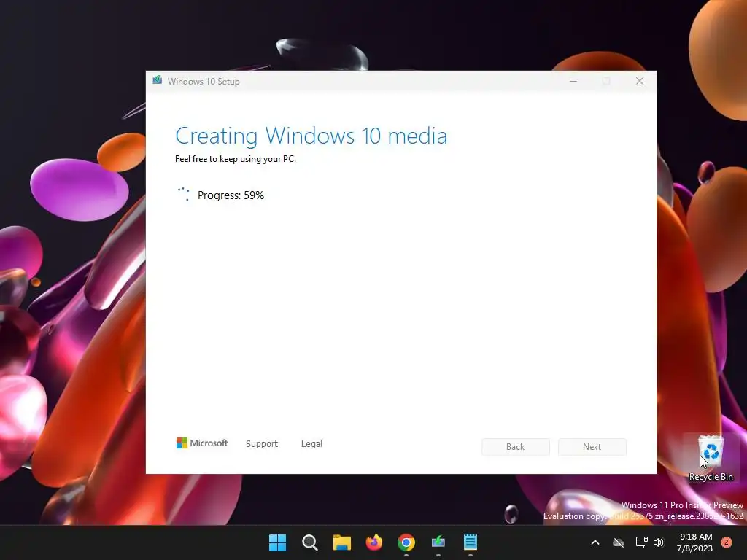Click the Back button
747x560 pixels.
[x=516, y=447]
